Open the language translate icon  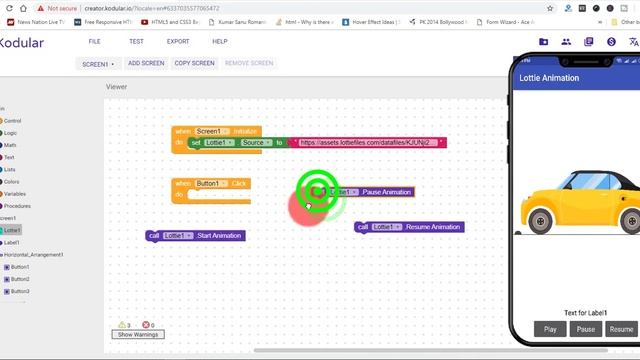pos(633,42)
